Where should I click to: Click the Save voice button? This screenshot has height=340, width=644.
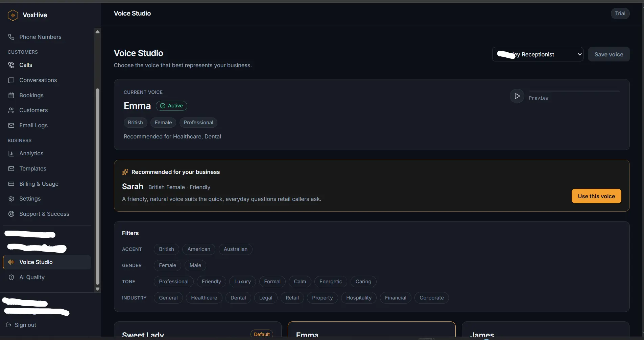(609, 54)
